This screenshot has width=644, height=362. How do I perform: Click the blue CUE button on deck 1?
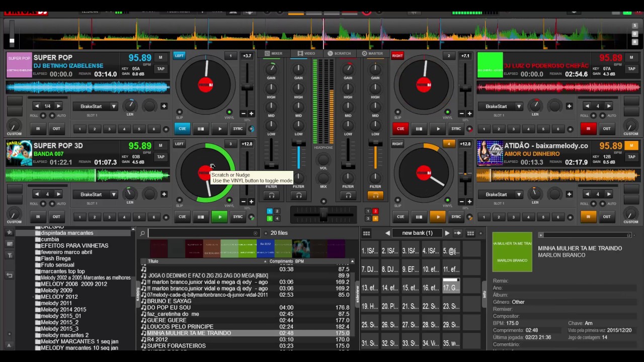pyautogui.click(x=182, y=129)
